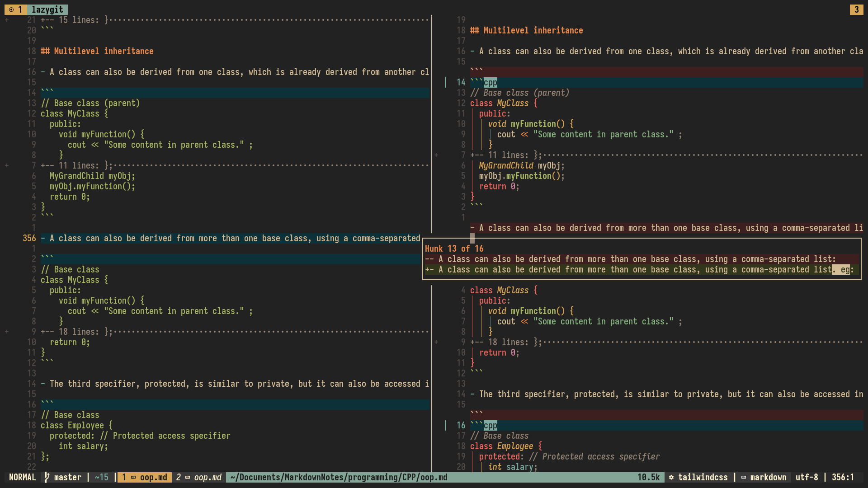Select the lazygit tmux window tab

tap(47, 9)
